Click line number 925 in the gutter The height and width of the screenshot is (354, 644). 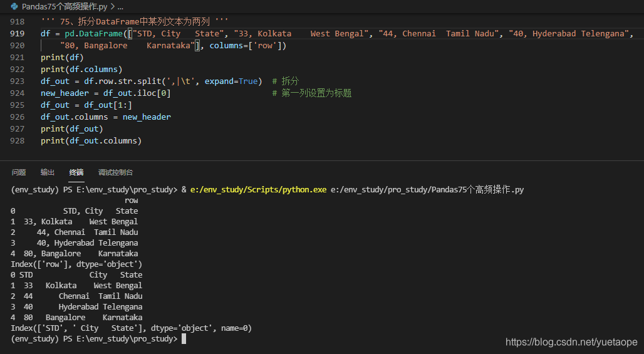pos(18,105)
